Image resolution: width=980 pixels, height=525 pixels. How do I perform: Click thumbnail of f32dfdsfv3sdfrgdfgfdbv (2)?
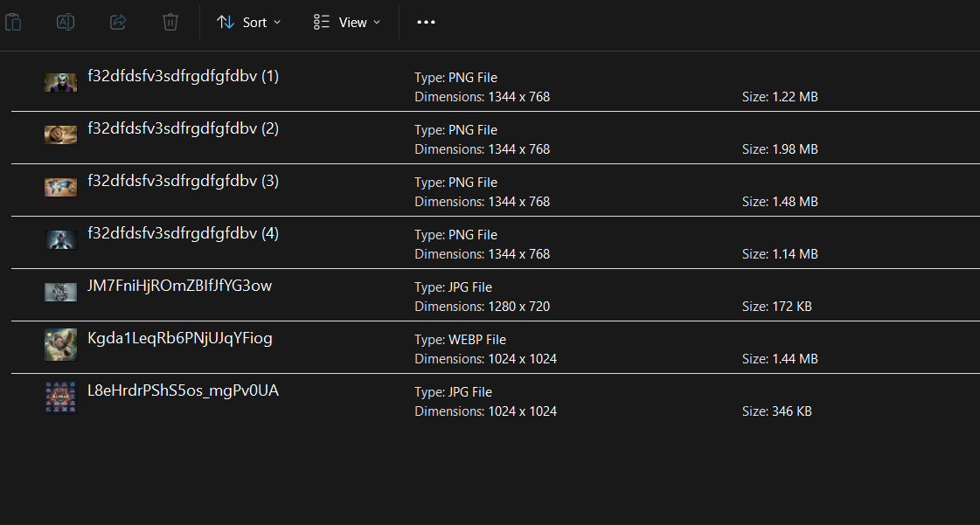pyautogui.click(x=60, y=135)
